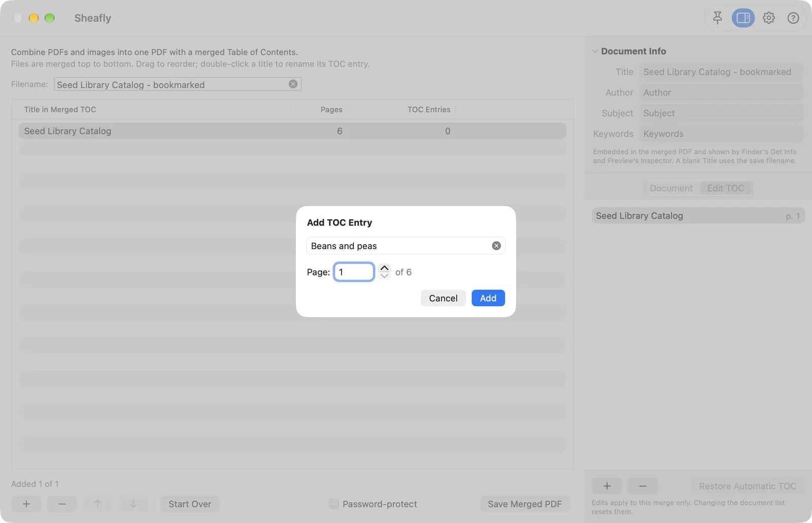The image size is (812, 523).
Task: Add a TOC entry in sidebar
Action: tap(607, 486)
